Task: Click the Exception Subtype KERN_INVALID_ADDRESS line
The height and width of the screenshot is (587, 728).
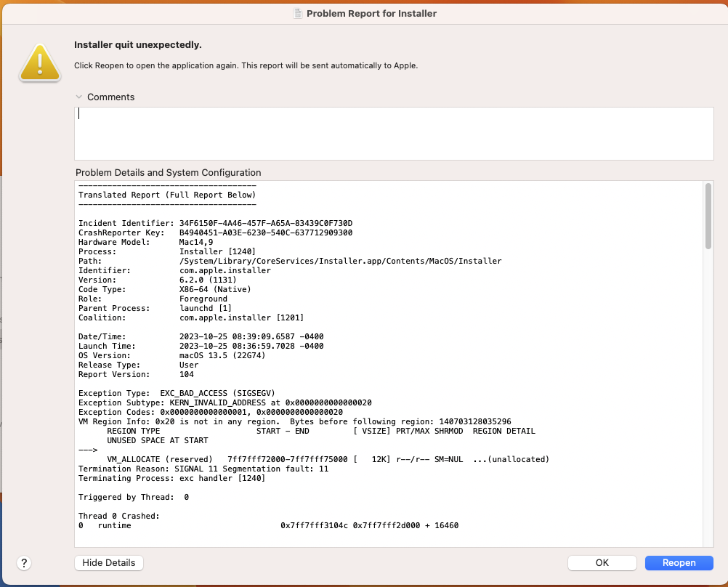Action: [225, 402]
